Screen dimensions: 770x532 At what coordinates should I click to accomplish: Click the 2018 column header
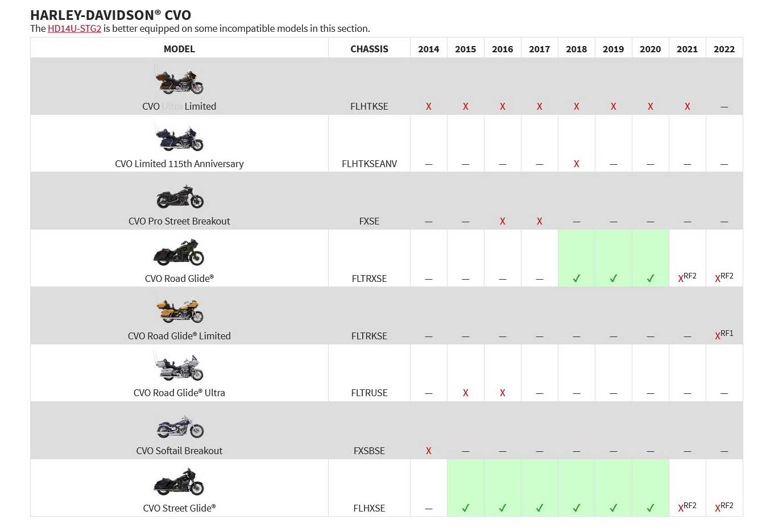(577, 49)
